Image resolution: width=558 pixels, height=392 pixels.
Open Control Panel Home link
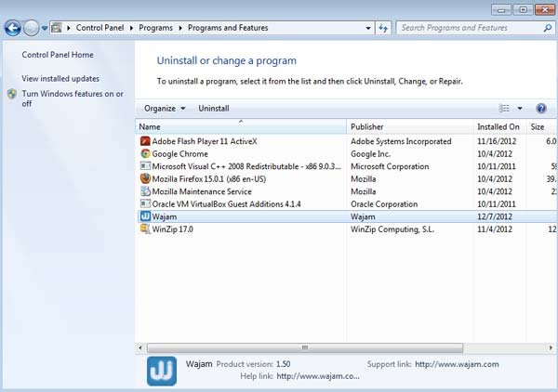[58, 55]
